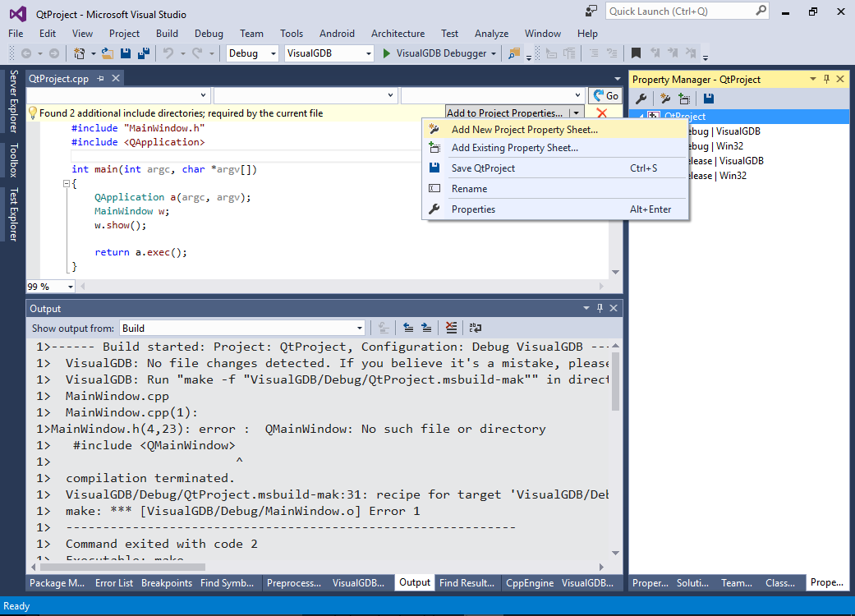The width and height of the screenshot is (855, 616).
Task: Toggle auto-hide pin on Output panel
Action: pyautogui.click(x=600, y=308)
